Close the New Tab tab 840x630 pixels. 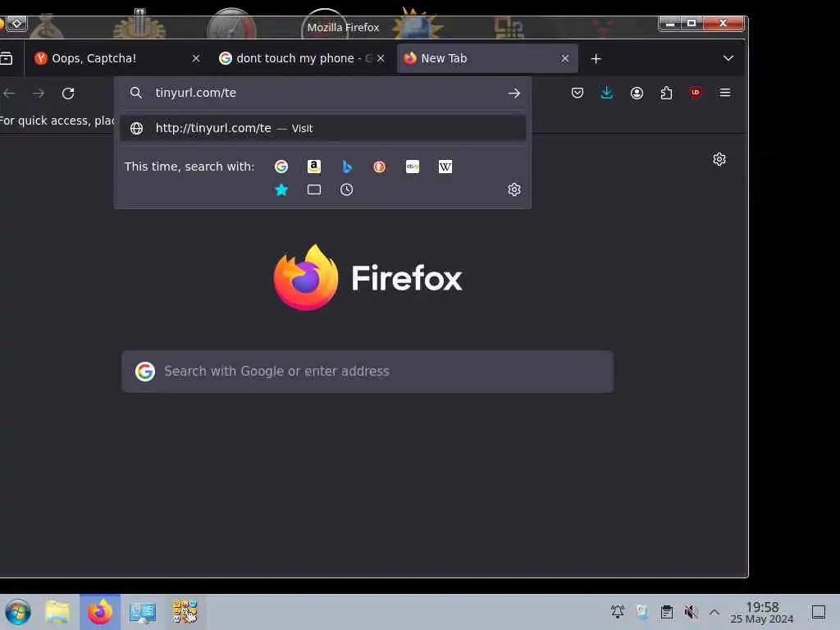tap(565, 58)
